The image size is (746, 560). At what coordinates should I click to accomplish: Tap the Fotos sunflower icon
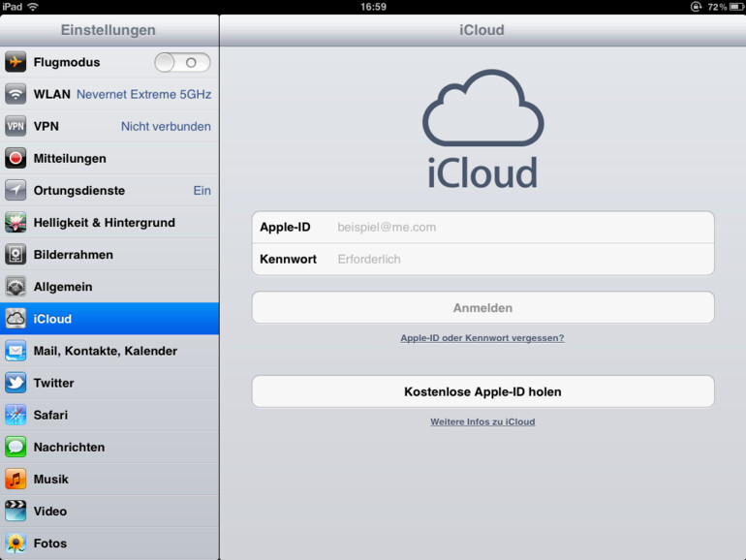(x=16, y=544)
